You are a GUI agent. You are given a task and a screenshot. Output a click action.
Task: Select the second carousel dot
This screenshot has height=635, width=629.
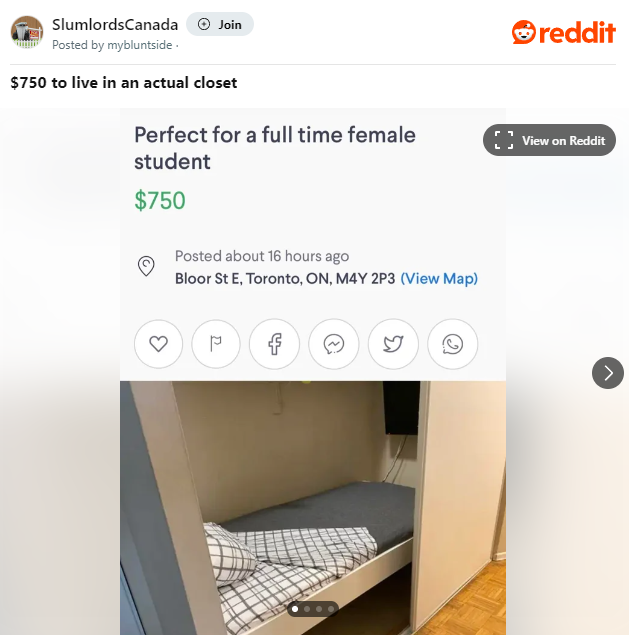[307, 609]
